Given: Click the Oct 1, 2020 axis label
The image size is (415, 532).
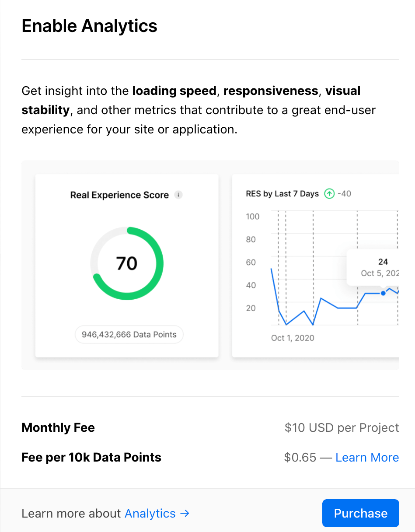Looking at the screenshot, I should point(293,338).
